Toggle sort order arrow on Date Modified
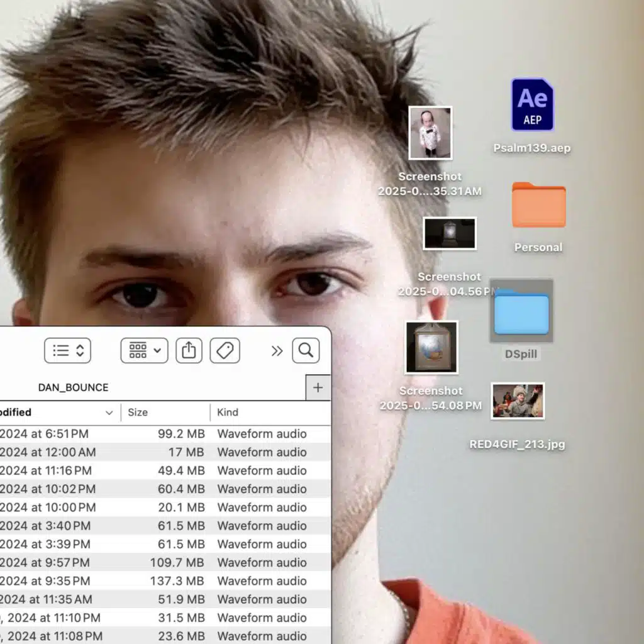Viewport: 644px width, 644px height. 109,413
